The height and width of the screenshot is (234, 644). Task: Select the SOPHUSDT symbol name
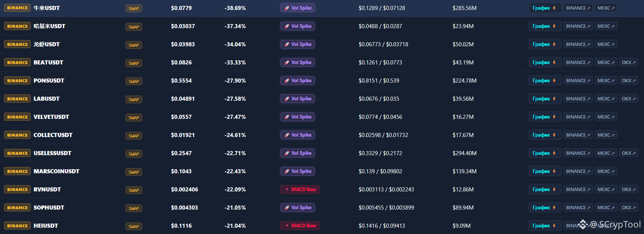[49, 208]
